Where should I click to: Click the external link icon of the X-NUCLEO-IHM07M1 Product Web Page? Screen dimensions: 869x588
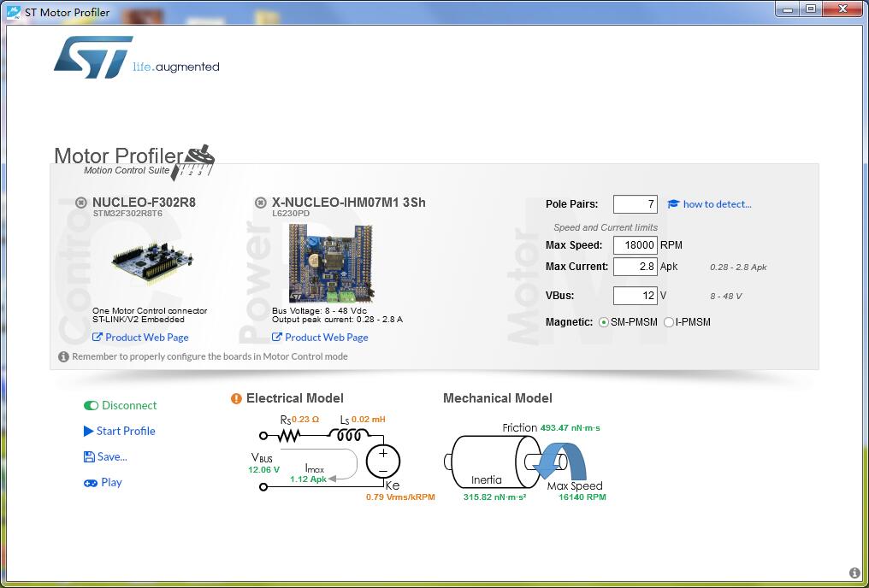[276, 338]
